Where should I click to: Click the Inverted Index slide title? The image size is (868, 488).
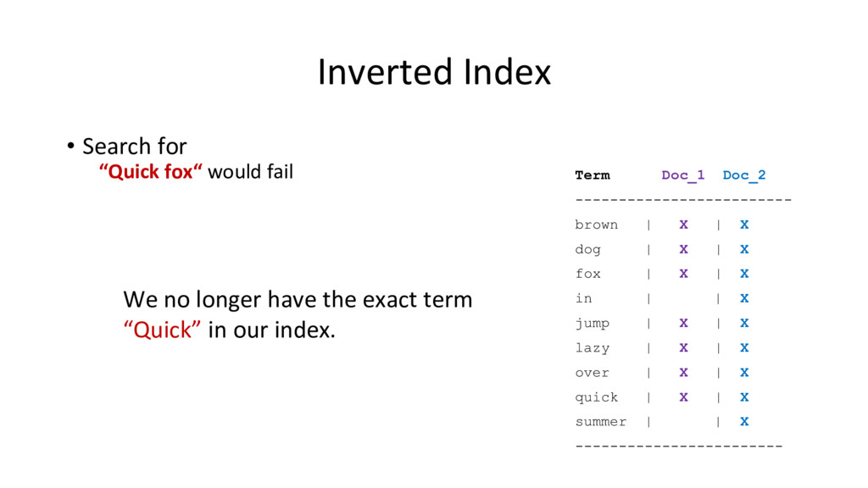(x=434, y=72)
